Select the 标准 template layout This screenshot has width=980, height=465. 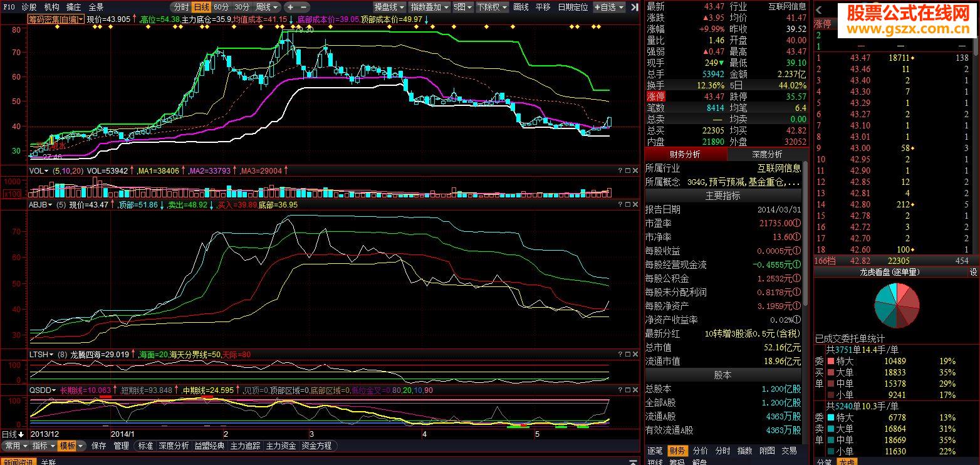(x=145, y=446)
